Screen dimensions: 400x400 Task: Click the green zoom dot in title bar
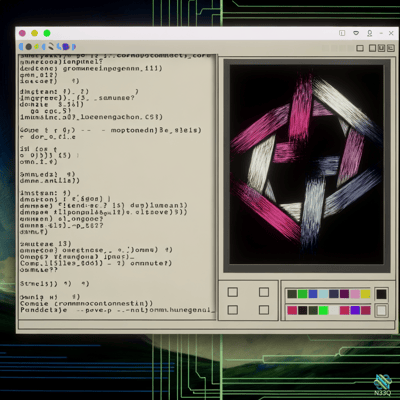(47, 33)
